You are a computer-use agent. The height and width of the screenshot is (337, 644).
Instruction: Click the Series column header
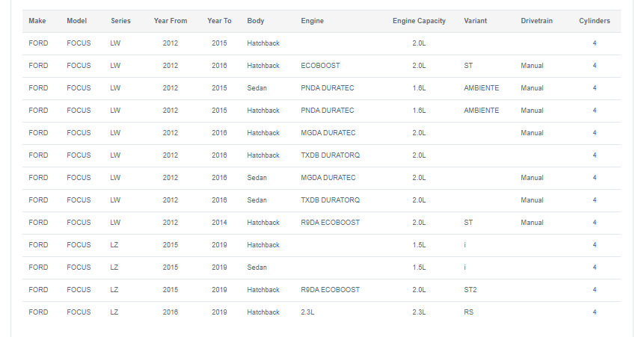120,21
